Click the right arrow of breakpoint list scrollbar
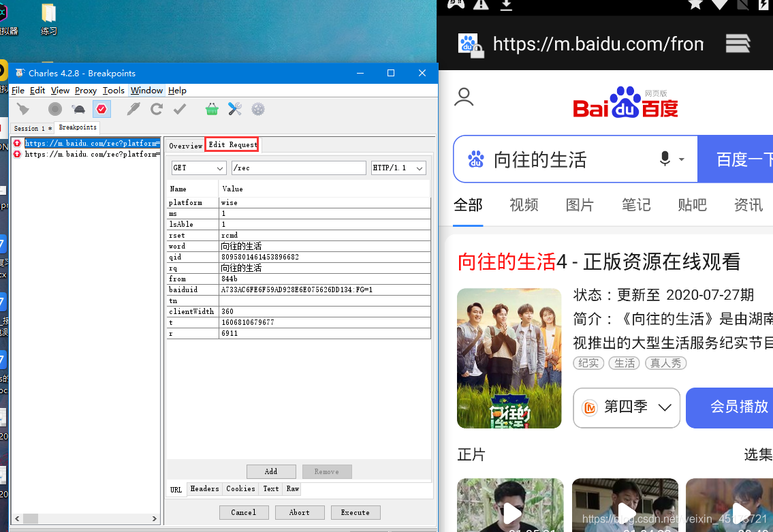 click(x=155, y=518)
